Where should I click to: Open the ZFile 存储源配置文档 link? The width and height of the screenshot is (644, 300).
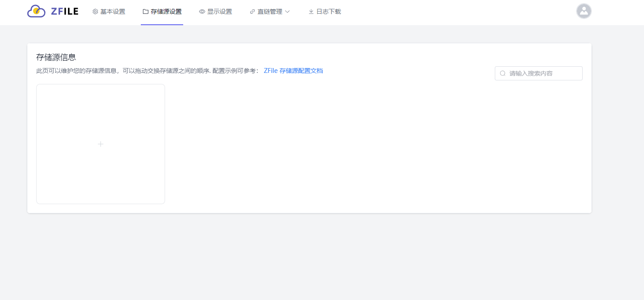293,70
